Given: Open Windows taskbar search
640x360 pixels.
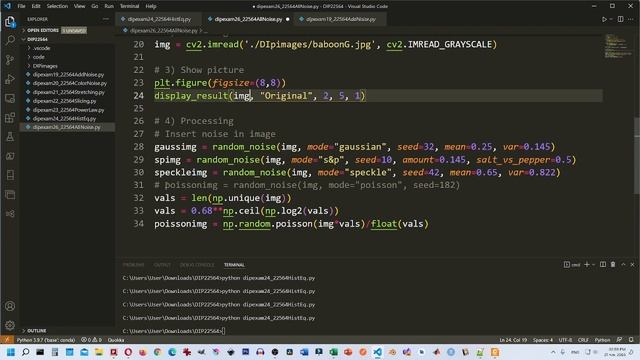Looking at the screenshot, I should coord(25,352).
